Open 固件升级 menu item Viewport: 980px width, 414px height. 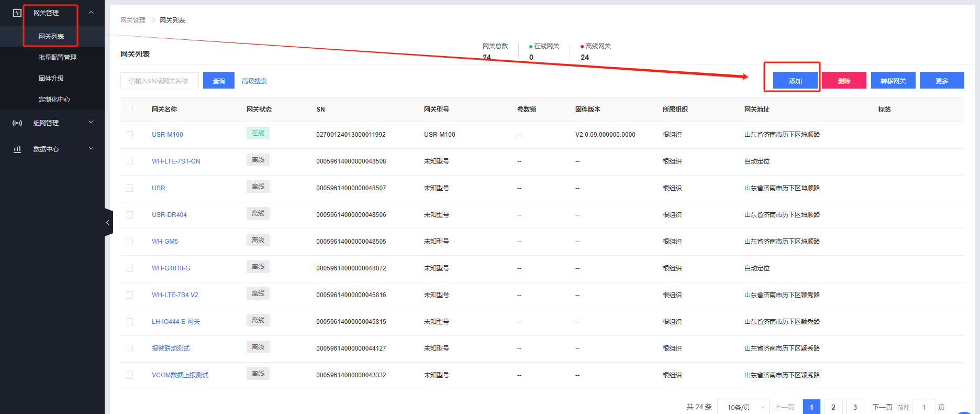51,79
